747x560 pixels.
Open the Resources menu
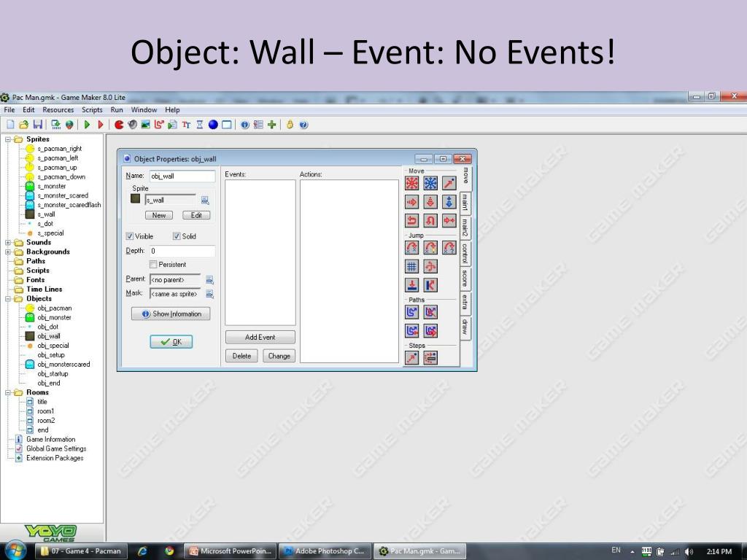click(58, 110)
